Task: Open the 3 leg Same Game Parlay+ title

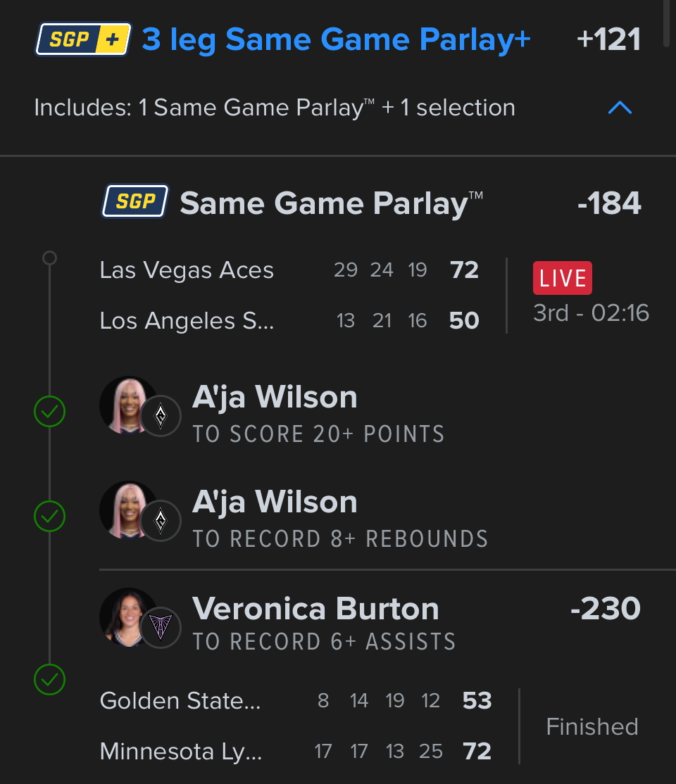Action: (x=336, y=39)
